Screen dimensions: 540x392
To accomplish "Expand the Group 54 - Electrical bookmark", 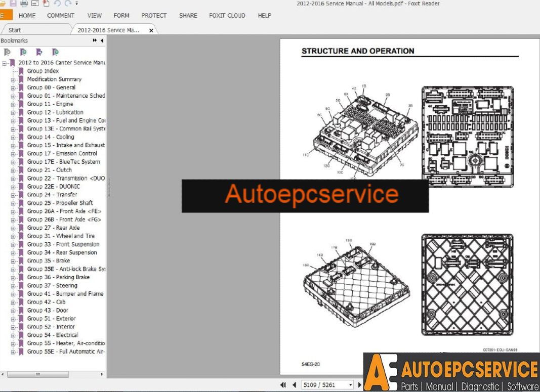I will [x=13, y=335].
